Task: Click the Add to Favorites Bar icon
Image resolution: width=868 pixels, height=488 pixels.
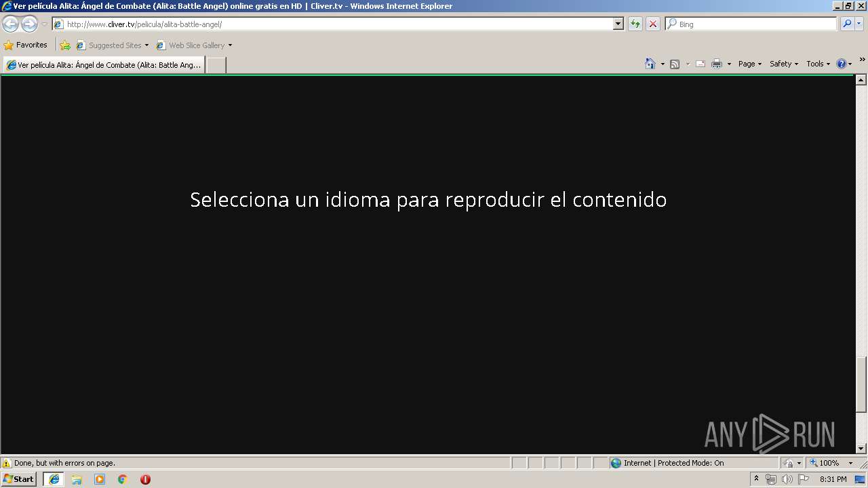Action: (x=65, y=45)
